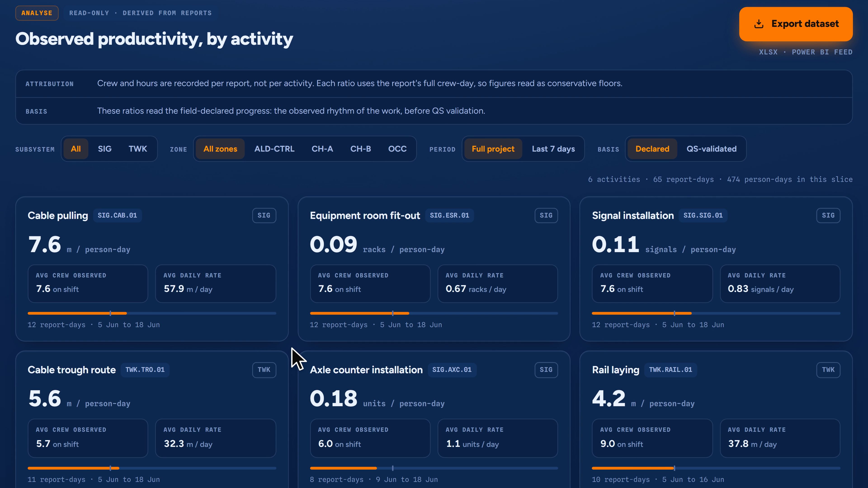Click TWK tag on Rail laying card

pos(828,370)
